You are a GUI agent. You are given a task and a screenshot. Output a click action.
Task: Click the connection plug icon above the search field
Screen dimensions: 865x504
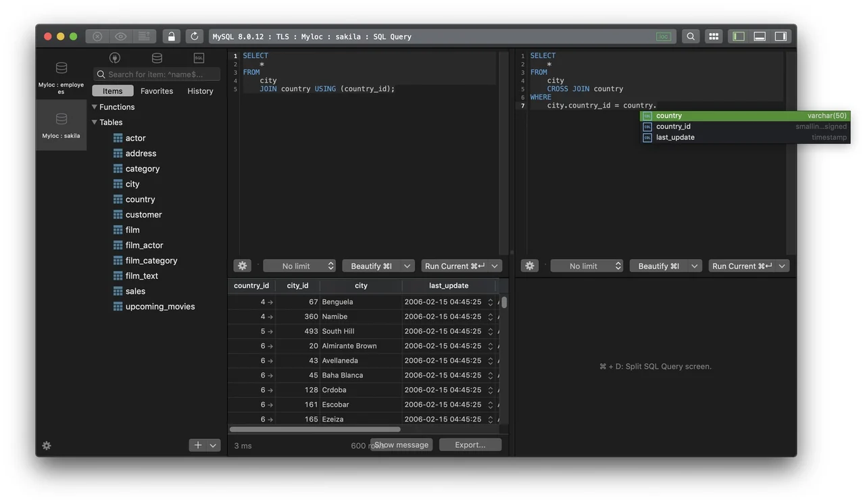(115, 58)
